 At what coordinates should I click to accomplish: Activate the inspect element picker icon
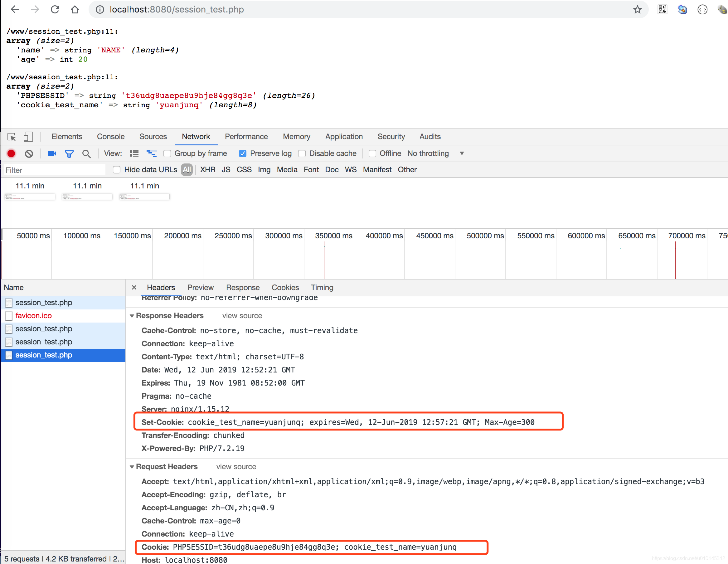click(x=12, y=137)
